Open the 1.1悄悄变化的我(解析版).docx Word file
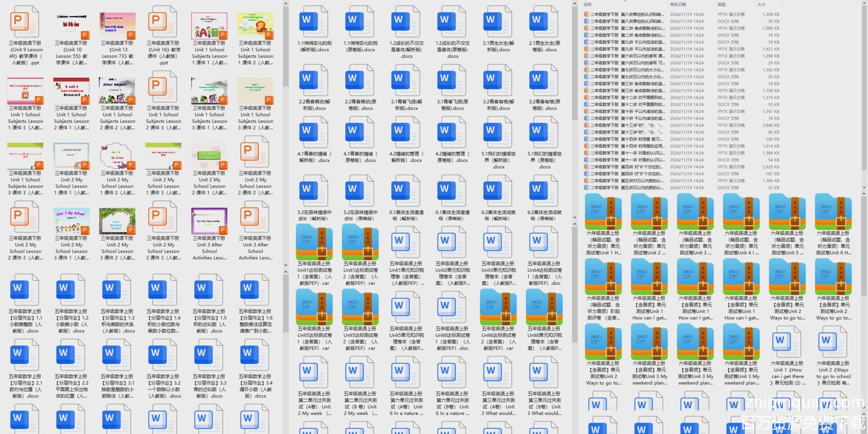This screenshot has height=434, width=868. 314,23
